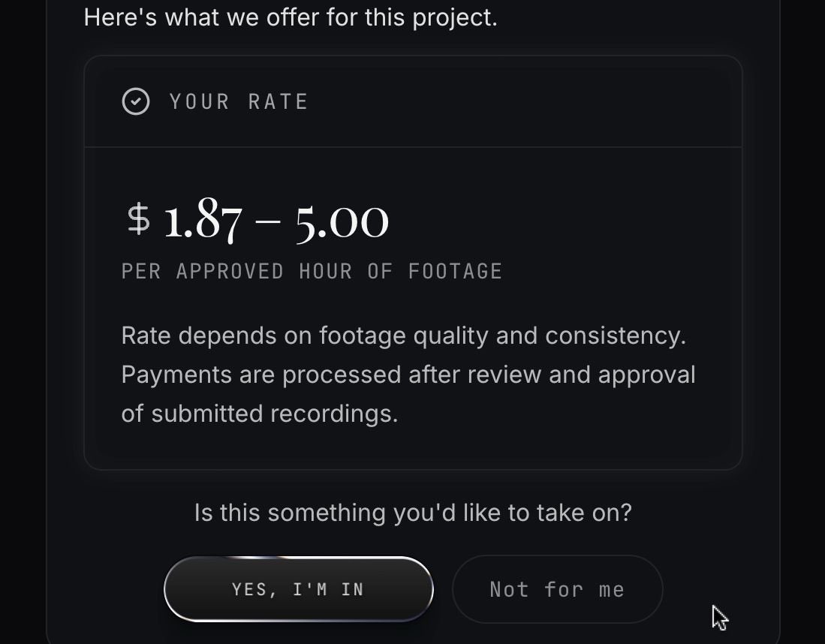Click the word APPROVED under the rate
Screen dimensions: 825x644
(x=230, y=271)
